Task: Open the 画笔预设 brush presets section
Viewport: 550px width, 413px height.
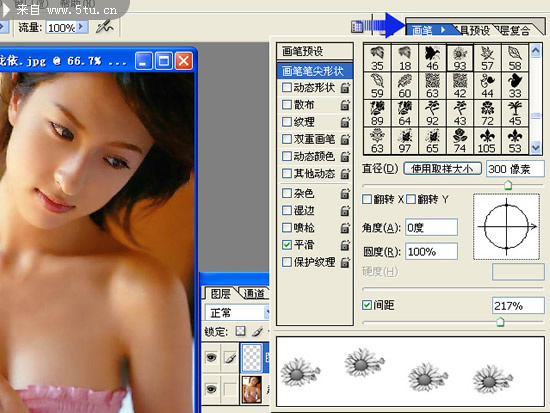Action: point(315,51)
